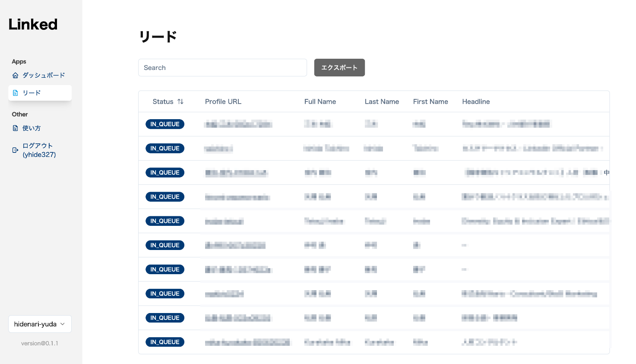
Task: Click the version@0.1.1 label
Action: coord(40,343)
